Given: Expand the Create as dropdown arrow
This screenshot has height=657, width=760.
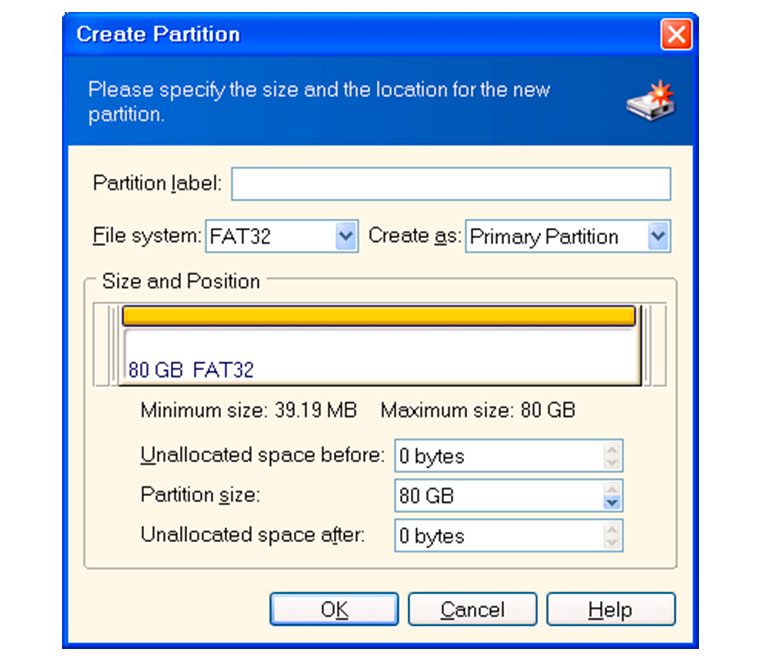Looking at the screenshot, I should 658,236.
